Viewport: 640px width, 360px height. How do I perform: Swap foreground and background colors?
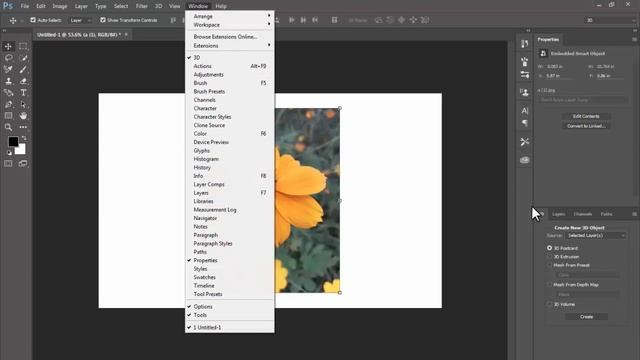pyautogui.click(x=24, y=138)
